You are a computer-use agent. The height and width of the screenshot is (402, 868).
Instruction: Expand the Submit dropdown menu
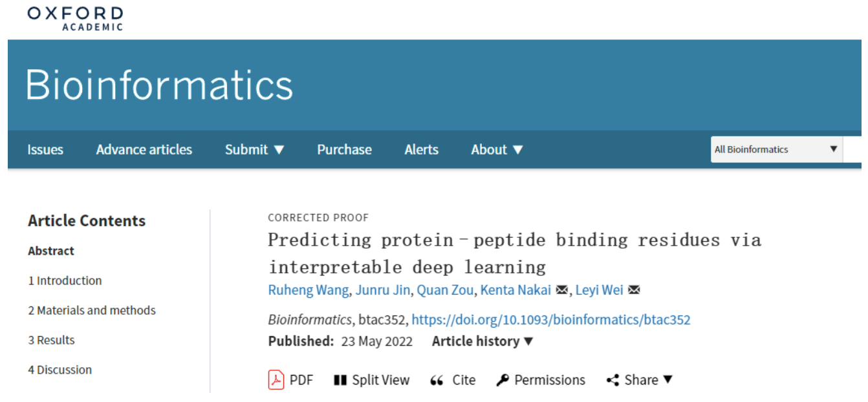[254, 149]
